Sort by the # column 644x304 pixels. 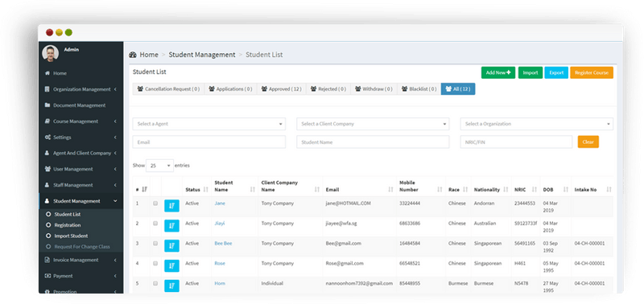145,190
